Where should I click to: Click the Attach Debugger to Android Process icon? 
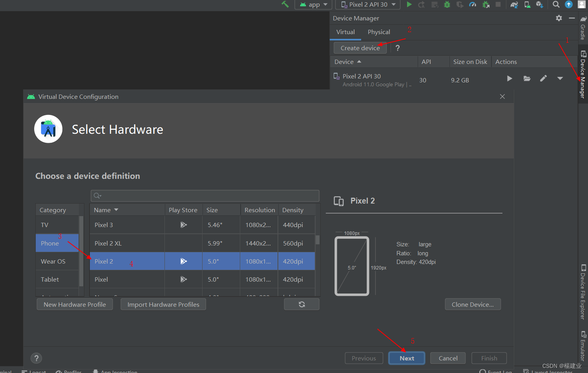pyautogui.click(x=486, y=4)
